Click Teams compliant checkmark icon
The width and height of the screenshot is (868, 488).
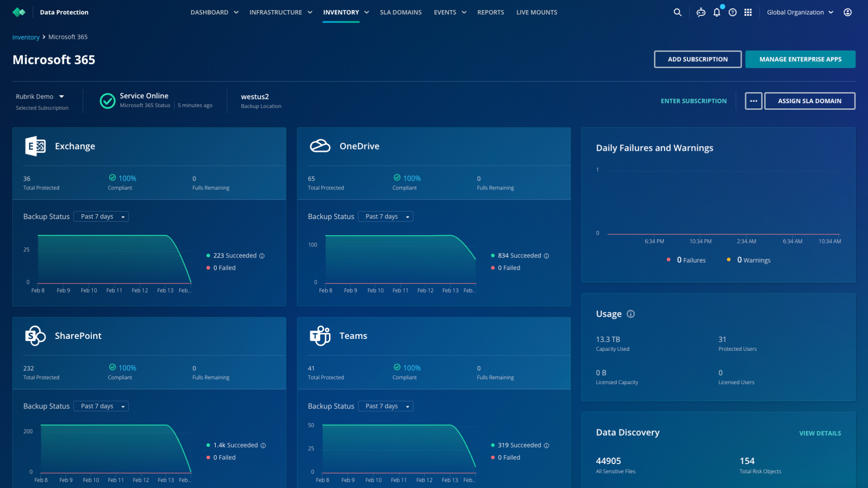click(397, 367)
